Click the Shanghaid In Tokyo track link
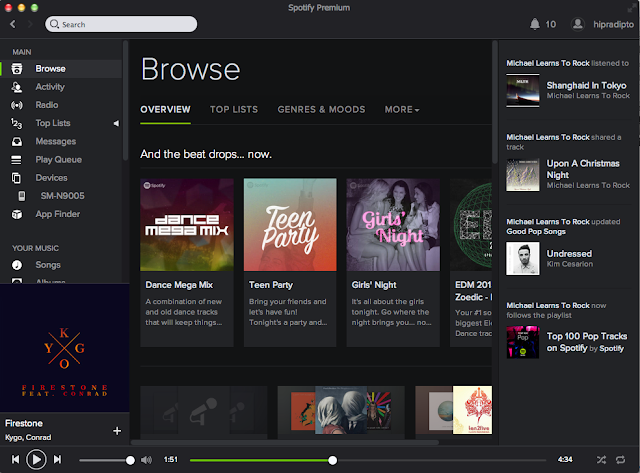This screenshot has height=473, width=640. point(586,85)
